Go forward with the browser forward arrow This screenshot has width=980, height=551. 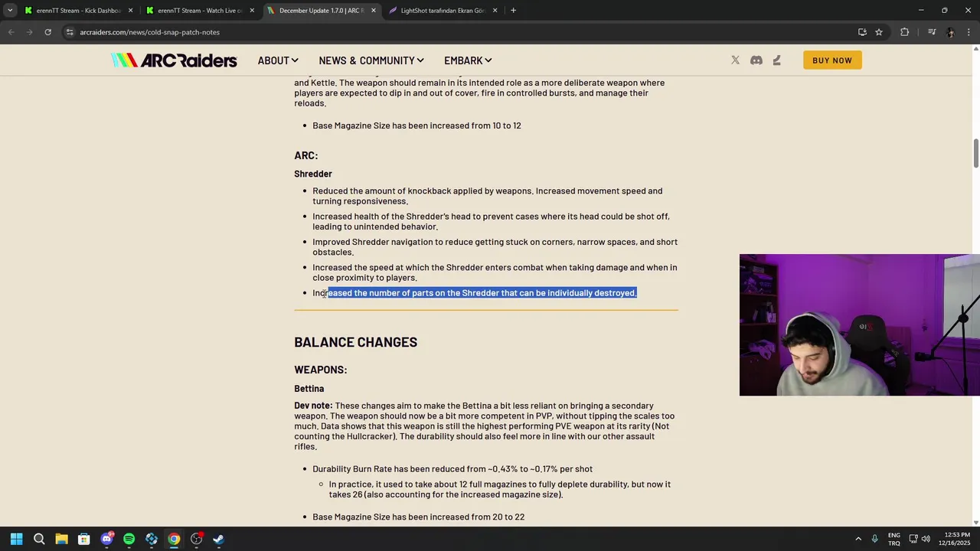(x=29, y=32)
